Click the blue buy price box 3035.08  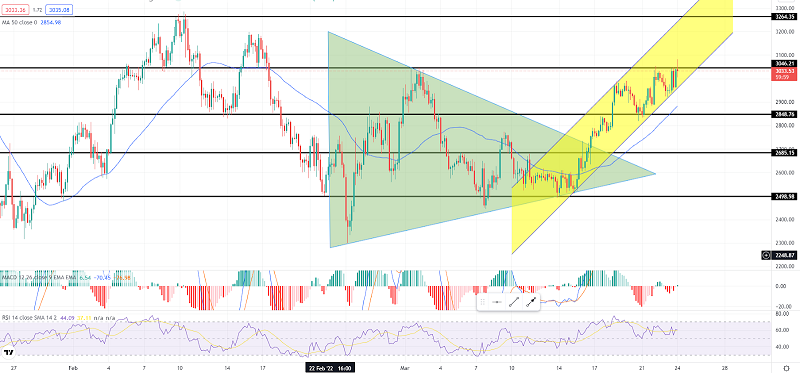point(58,9)
